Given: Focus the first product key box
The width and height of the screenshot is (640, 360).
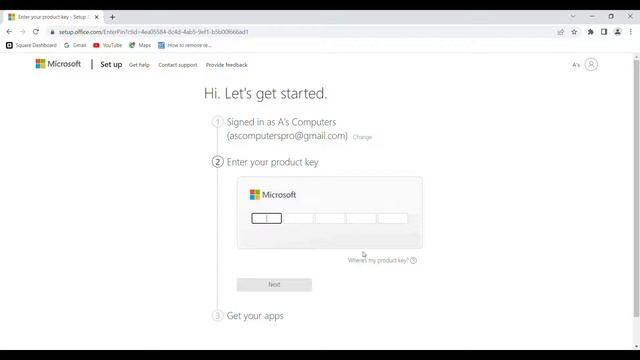Looking at the screenshot, I should click(x=267, y=218).
